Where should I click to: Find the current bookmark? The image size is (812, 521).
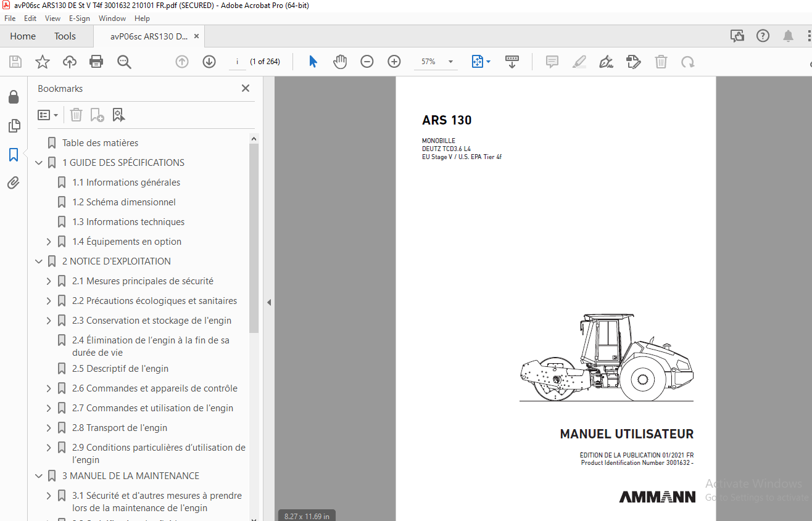click(118, 115)
